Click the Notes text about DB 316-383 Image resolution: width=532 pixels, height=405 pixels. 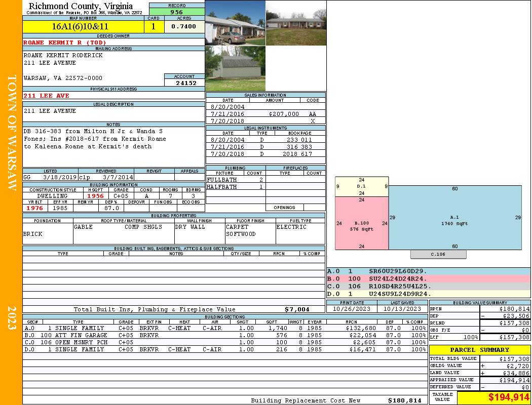tap(95, 139)
